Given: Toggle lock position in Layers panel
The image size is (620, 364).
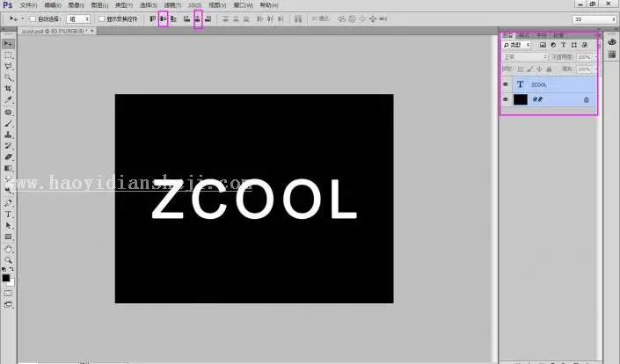Looking at the screenshot, I should pyautogui.click(x=539, y=69).
